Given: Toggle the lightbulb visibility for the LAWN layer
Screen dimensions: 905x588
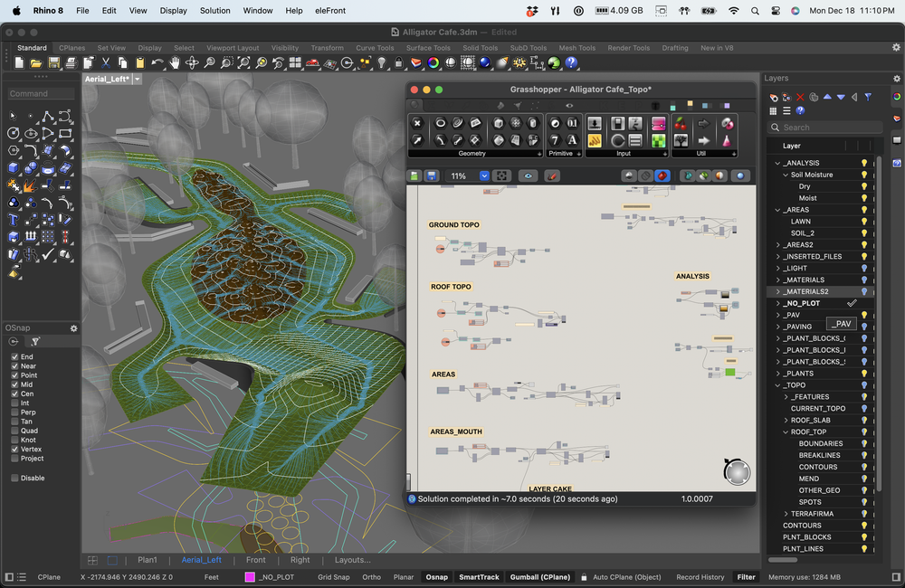Looking at the screenshot, I should 864,221.
